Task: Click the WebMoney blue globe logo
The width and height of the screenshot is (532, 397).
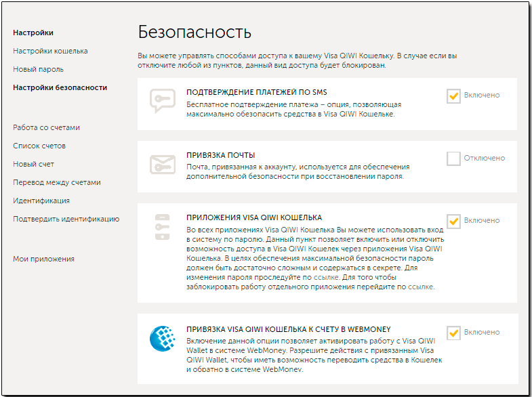Action: pos(163,338)
